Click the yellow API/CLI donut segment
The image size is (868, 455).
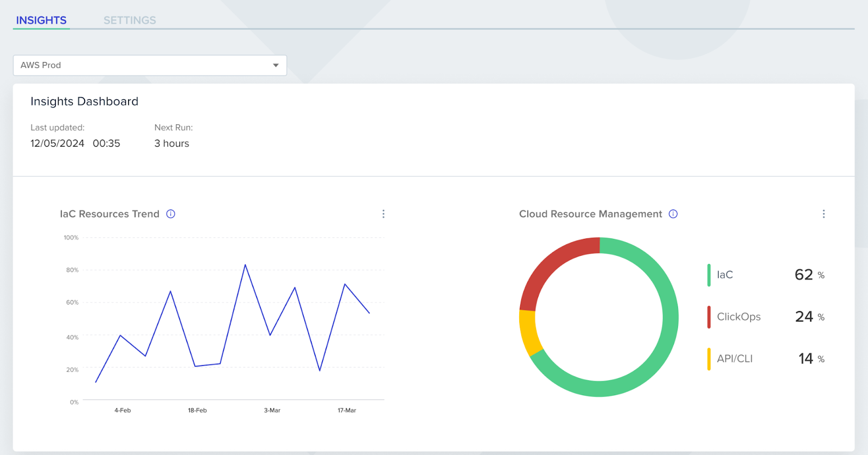[529, 332]
